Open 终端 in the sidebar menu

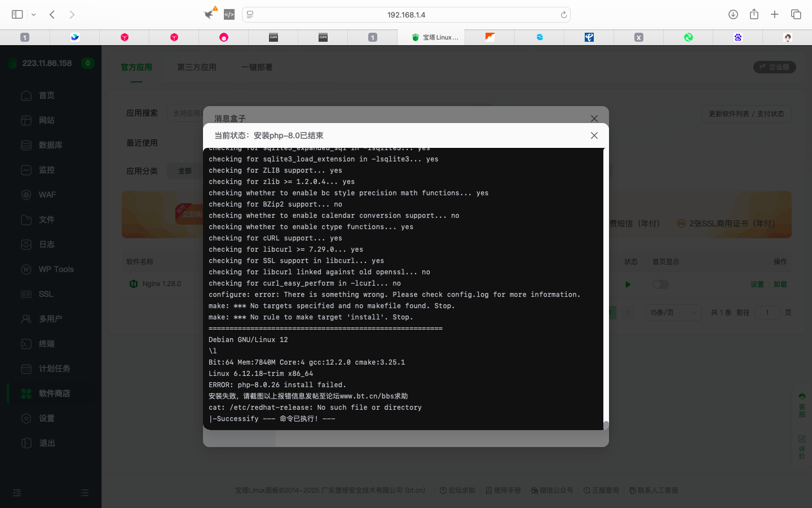coord(46,344)
